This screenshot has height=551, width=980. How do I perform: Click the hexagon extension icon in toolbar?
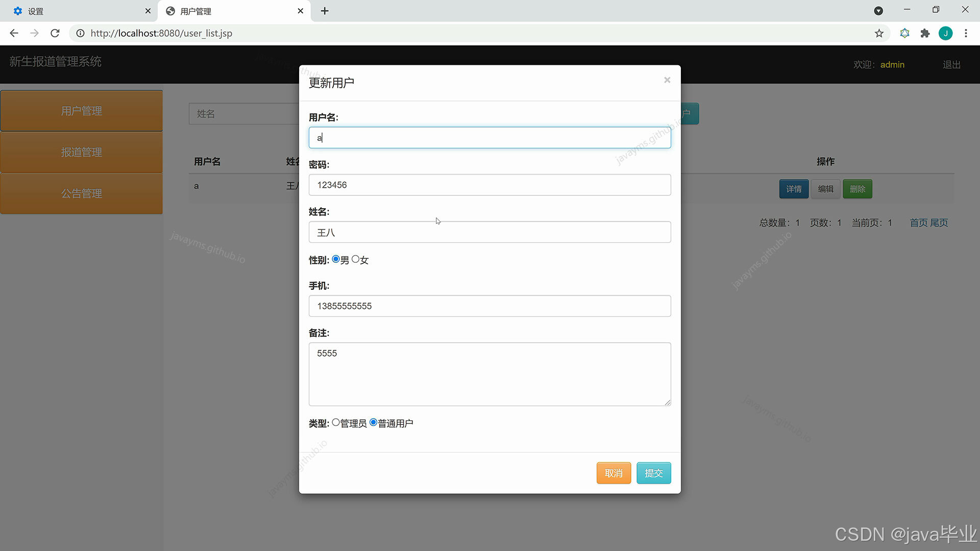click(x=904, y=33)
